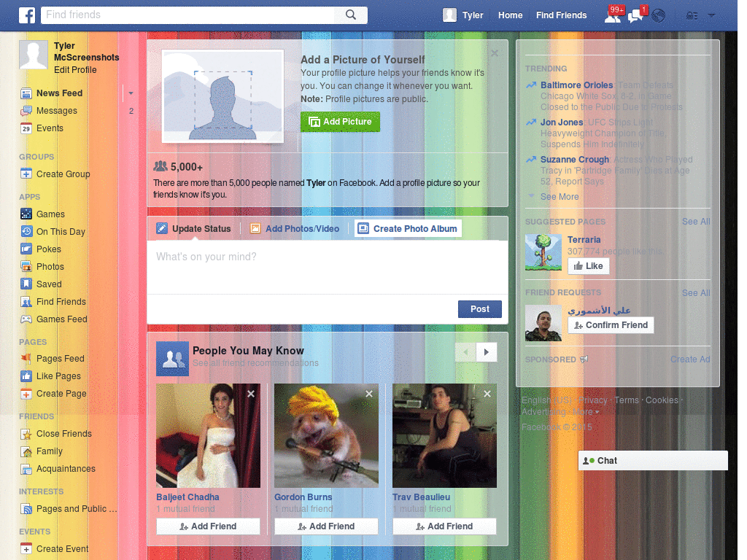The width and height of the screenshot is (747, 560).
Task: Add Baljeet Chadha as friend
Action: tap(208, 526)
